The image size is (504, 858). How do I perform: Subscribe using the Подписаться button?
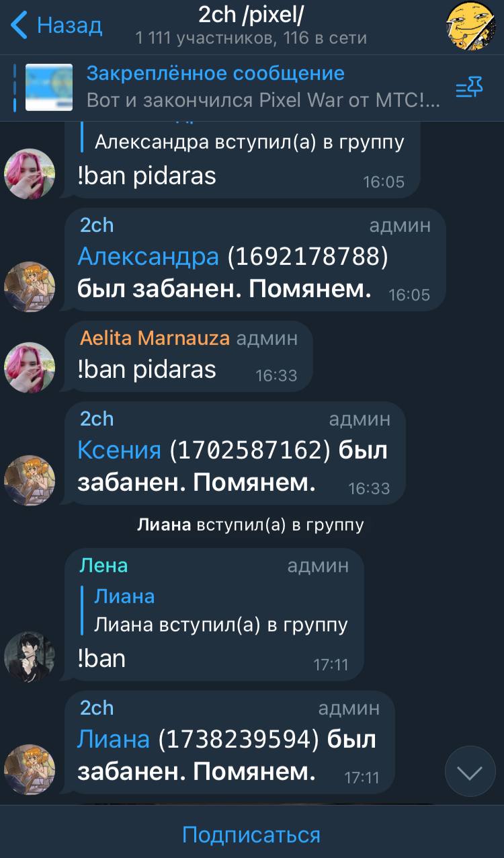[x=251, y=834]
